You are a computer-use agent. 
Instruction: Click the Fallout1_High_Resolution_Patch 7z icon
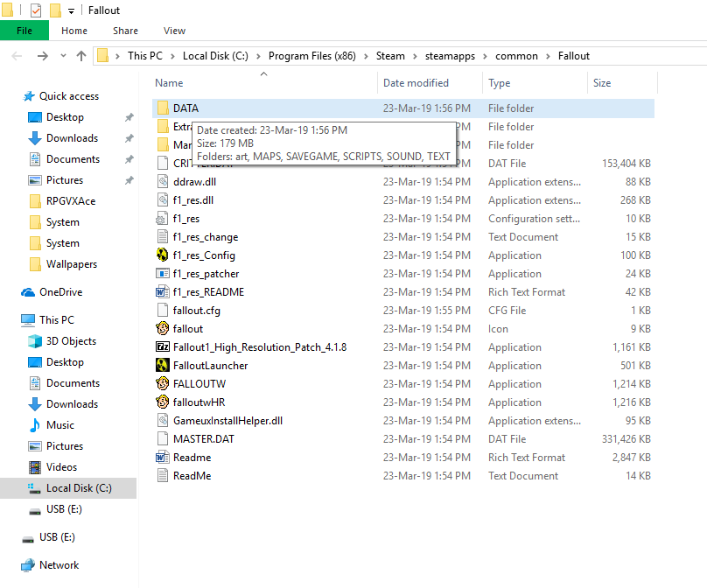[163, 346]
